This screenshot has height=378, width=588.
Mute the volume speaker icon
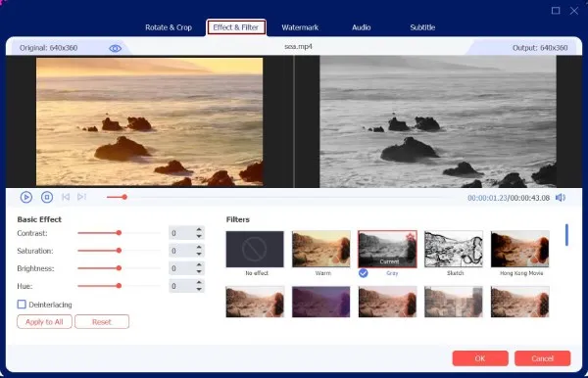561,198
